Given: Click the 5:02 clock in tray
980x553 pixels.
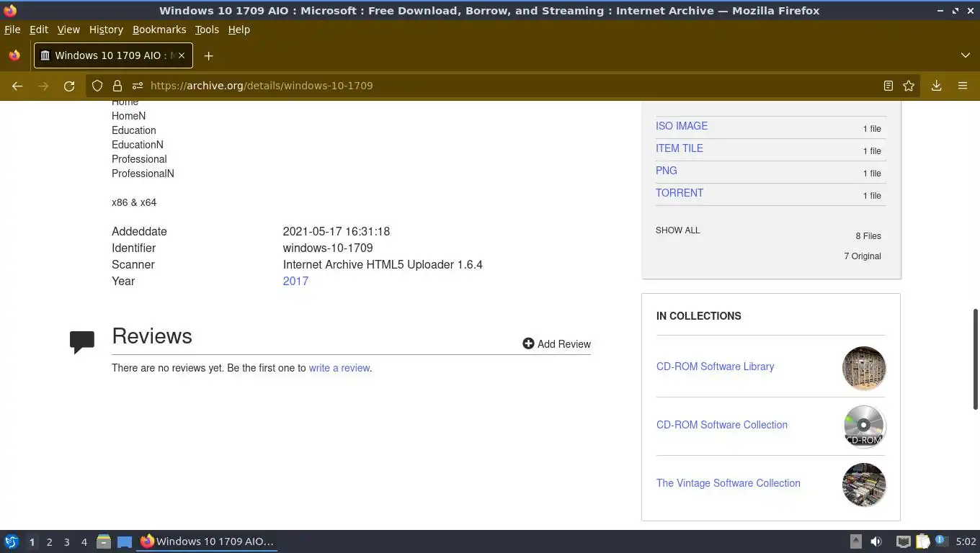Looking at the screenshot, I should click(966, 541).
